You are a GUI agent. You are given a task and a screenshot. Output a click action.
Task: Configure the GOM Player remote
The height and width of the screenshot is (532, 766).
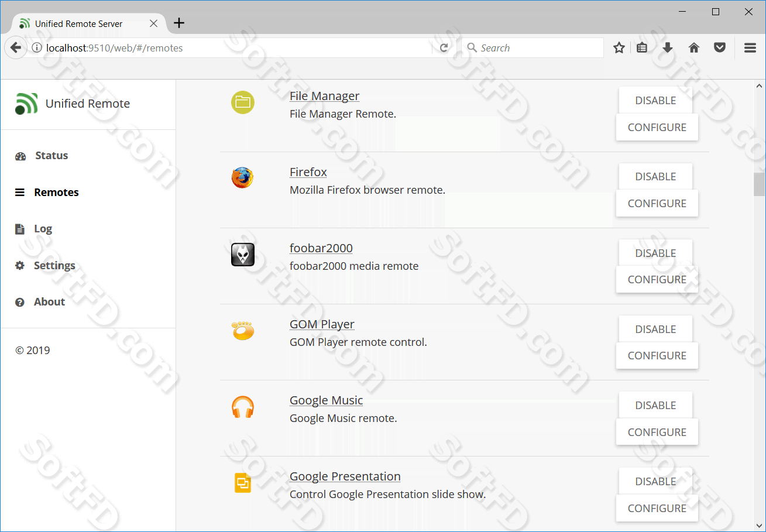657,356
